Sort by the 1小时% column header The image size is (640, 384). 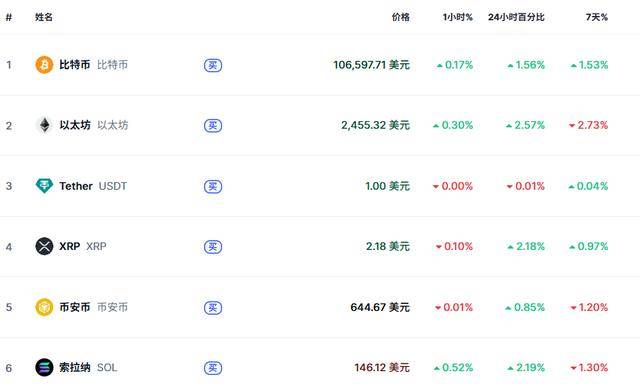[x=458, y=17]
